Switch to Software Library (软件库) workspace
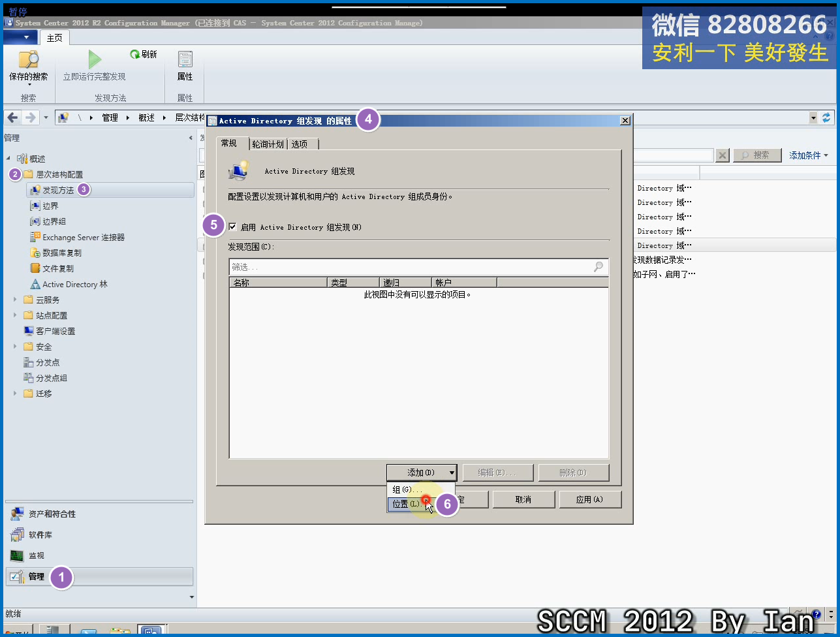The height and width of the screenshot is (637, 840). 99,535
